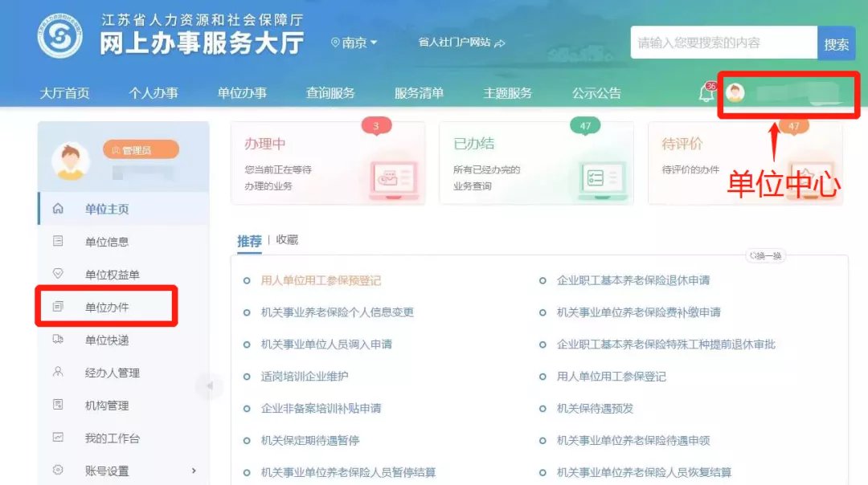Image resolution: width=868 pixels, height=485 pixels.
Task: Open link 机关保定期待遇暂停
Action: [x=310, y=440]
